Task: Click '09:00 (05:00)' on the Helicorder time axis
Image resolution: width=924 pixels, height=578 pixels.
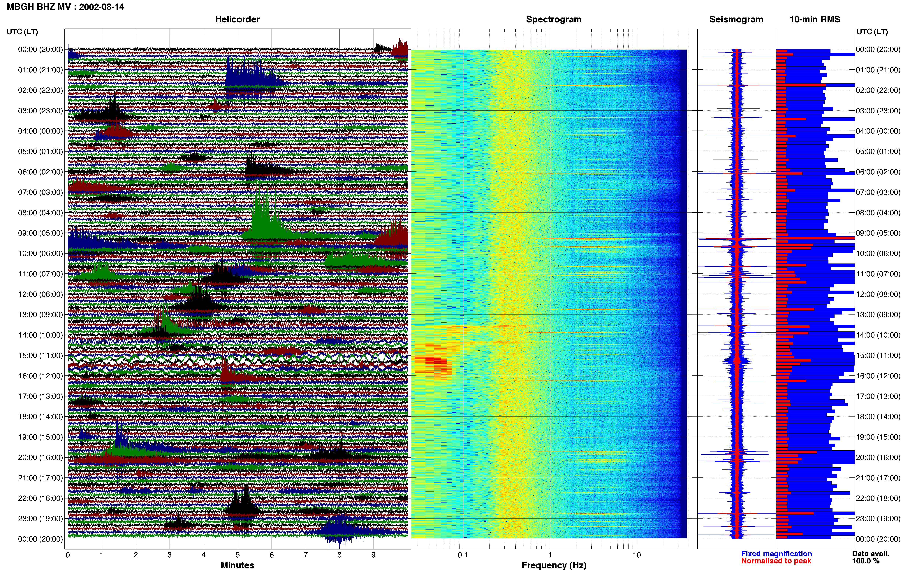Action: point(41,233)
